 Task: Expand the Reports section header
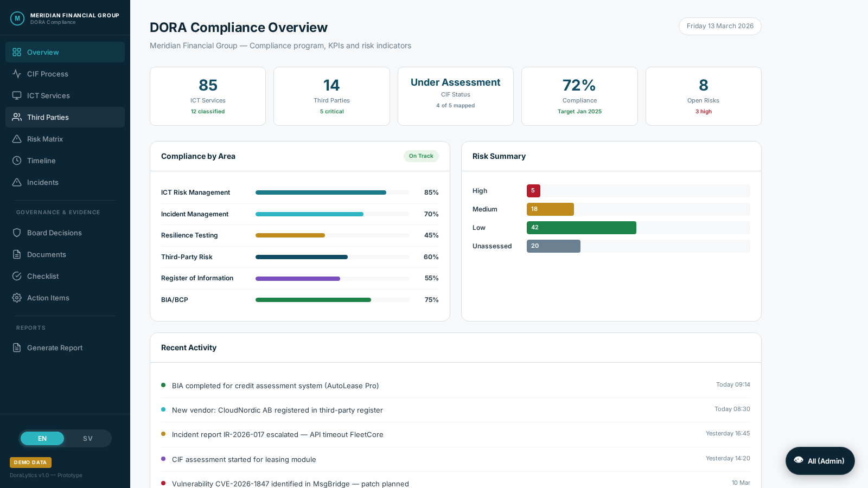click(31, 328)
